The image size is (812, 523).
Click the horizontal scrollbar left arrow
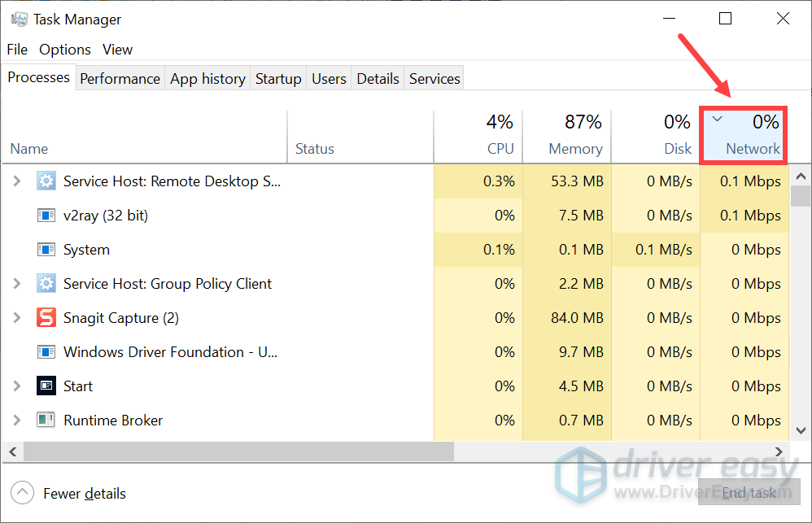coord(13,451)
